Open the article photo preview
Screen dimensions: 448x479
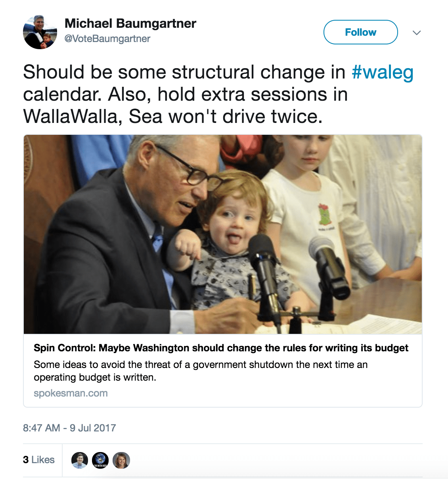coord(223,234)
